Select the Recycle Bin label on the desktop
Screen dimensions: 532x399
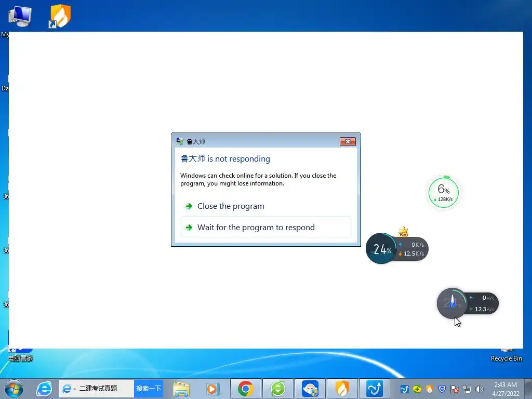[506, 358]
